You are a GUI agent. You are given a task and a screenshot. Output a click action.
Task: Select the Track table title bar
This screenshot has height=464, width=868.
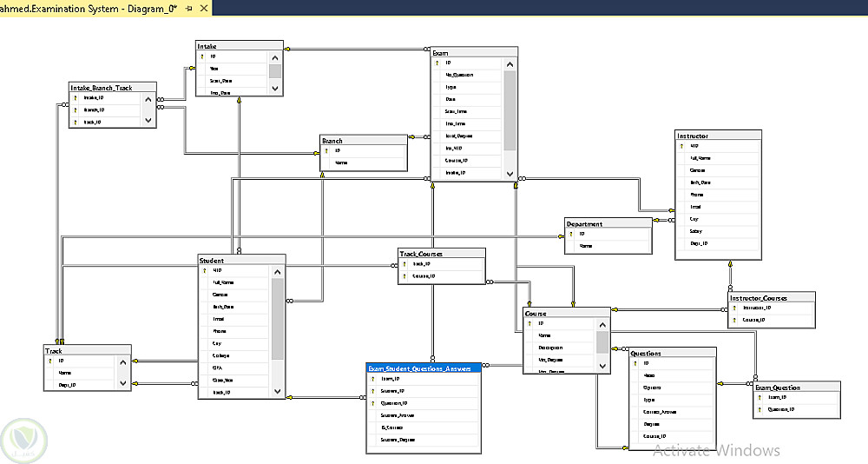pos(88,351)
